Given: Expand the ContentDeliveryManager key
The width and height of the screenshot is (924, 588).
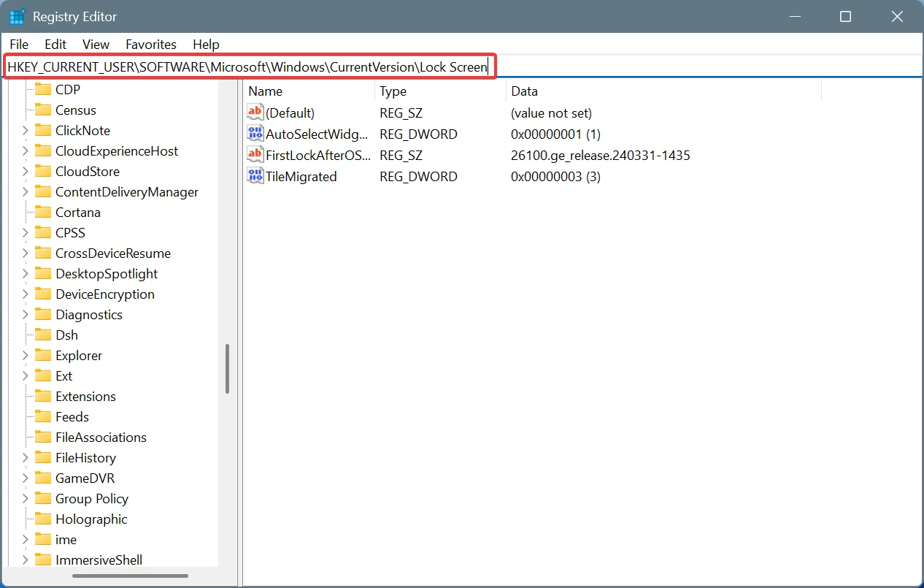Looking at the screenshot, I should coord(26,191).
